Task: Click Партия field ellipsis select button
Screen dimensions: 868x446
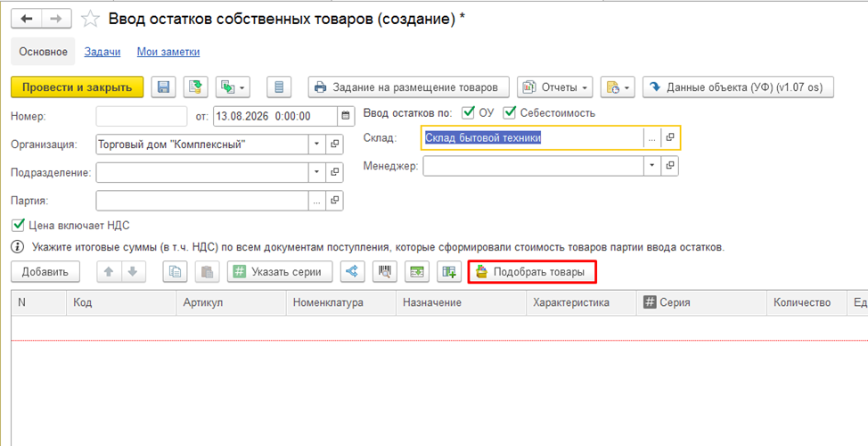Action: tap(316, 201)
